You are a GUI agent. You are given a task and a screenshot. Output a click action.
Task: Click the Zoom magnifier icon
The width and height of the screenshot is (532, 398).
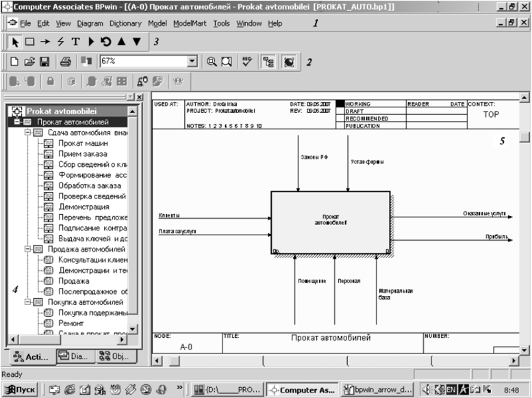click(x=212, y=62)
